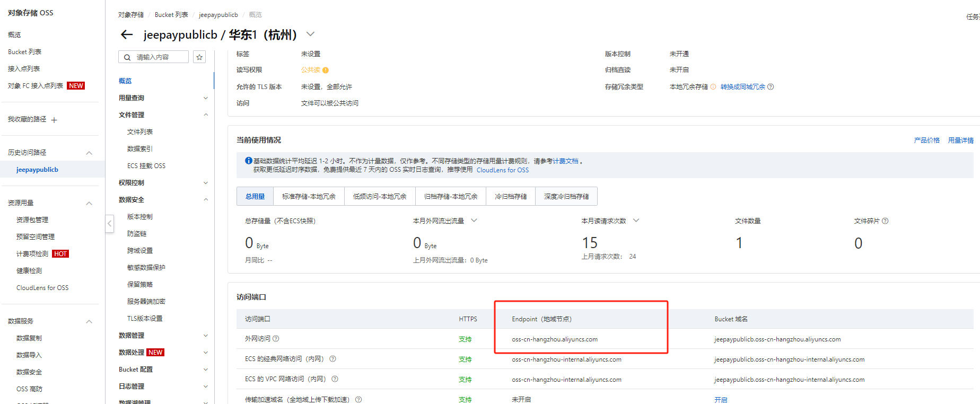
Task: Click the star favorite icon next to search
Action: point(199,57)
